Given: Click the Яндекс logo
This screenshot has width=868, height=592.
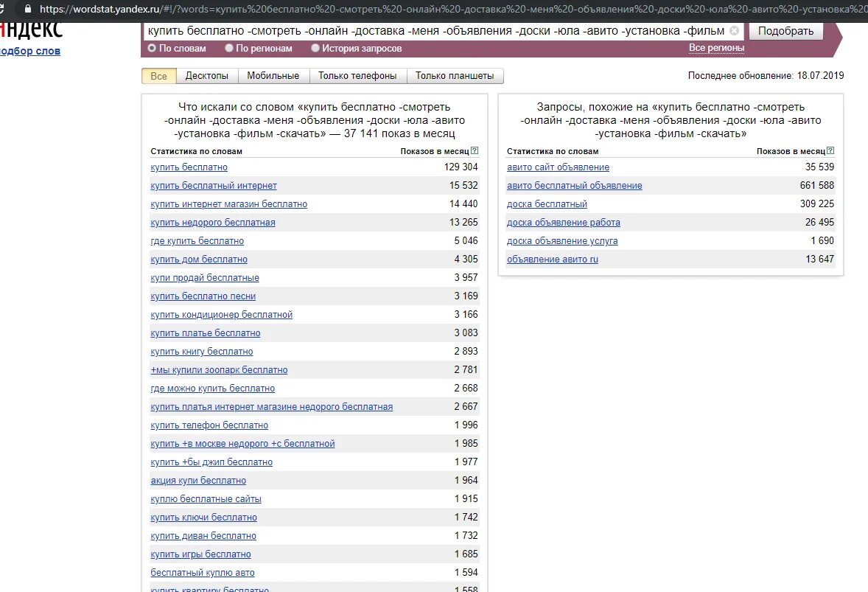Looking at the screenshot, I should [x=32, y=31].
